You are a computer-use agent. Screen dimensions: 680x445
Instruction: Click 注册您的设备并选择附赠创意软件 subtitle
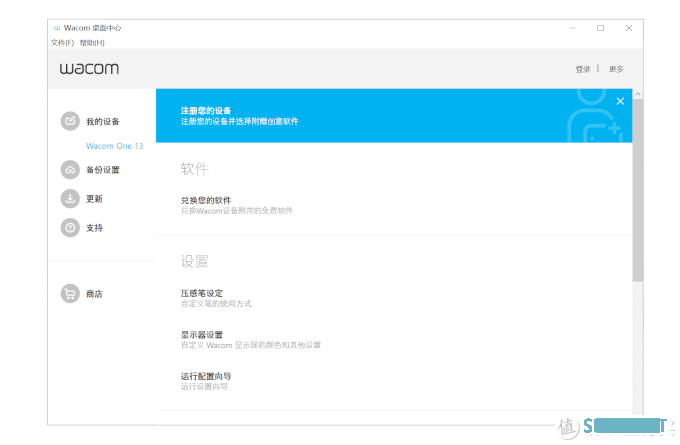pos(239,121)
